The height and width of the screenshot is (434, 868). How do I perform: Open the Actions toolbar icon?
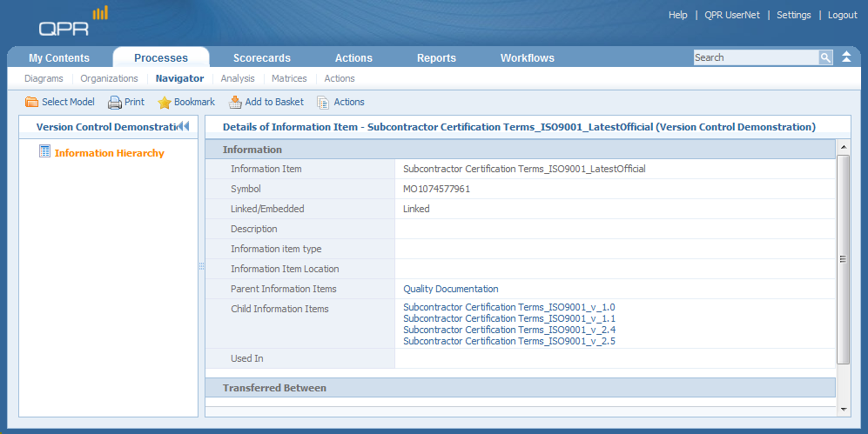(x=323, y=103)
